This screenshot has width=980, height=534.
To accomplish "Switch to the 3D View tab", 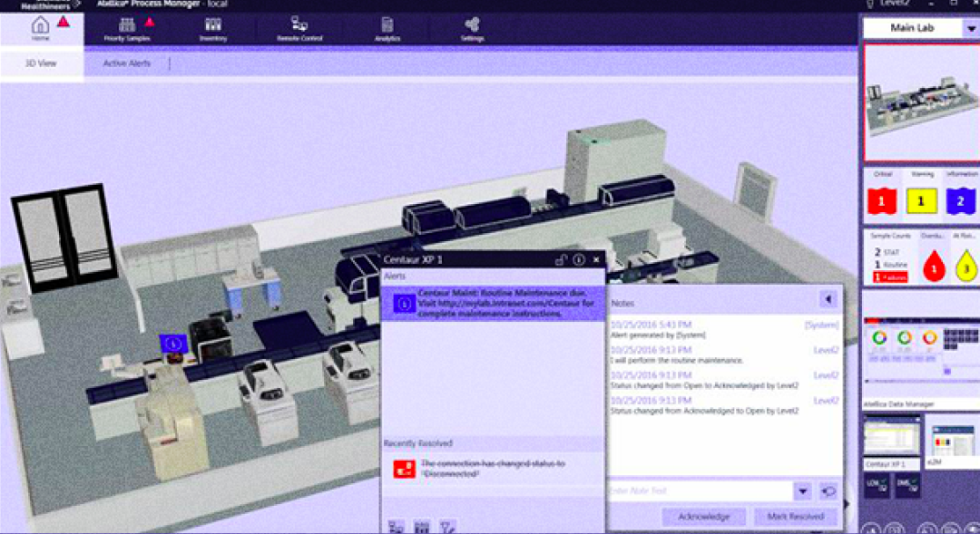I will [41, 63].
